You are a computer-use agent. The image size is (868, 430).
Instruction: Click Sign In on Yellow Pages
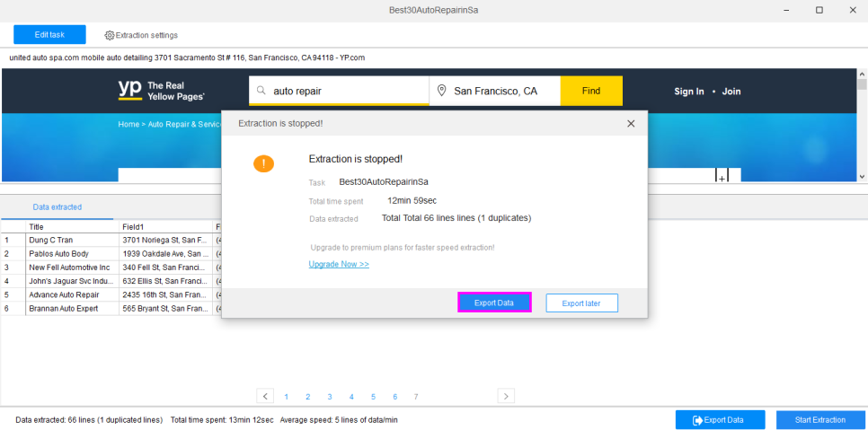pos(688,92)
